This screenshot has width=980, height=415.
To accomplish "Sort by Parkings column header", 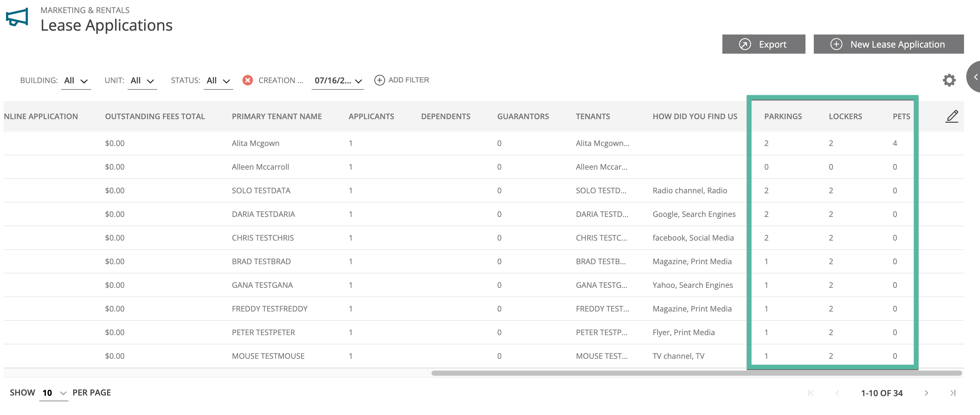I will point(782,116).
